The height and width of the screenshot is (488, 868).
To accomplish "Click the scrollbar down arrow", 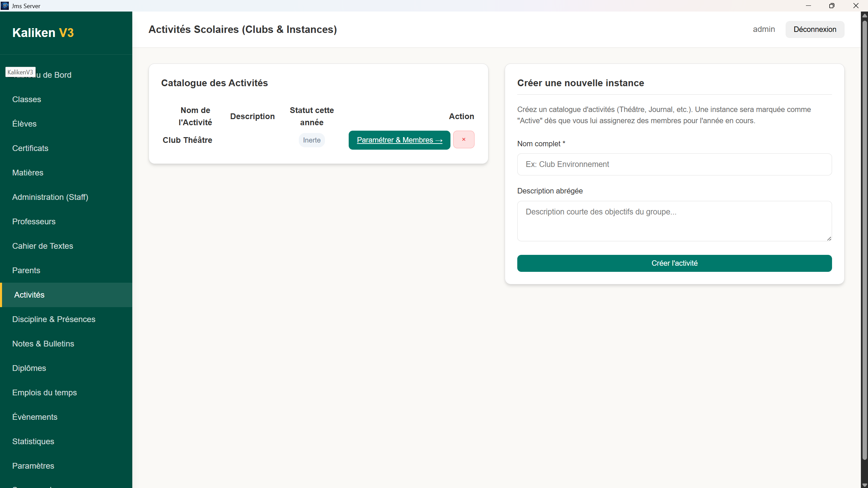I will (x=864, y=485).
